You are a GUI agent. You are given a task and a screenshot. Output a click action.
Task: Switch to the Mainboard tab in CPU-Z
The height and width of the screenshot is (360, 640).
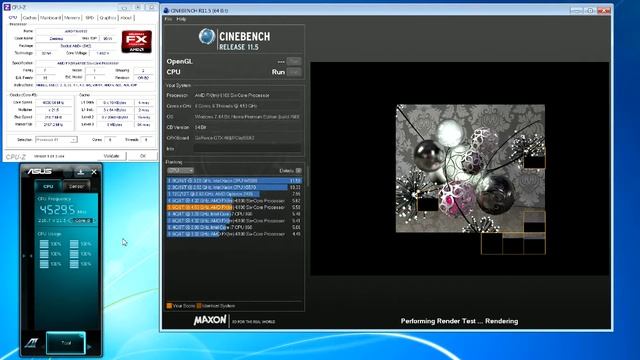[x=51, y=18]
